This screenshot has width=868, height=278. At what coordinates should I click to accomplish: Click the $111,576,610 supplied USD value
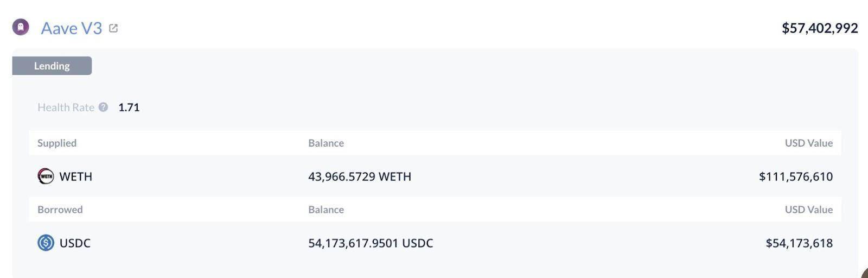[795, 176]
